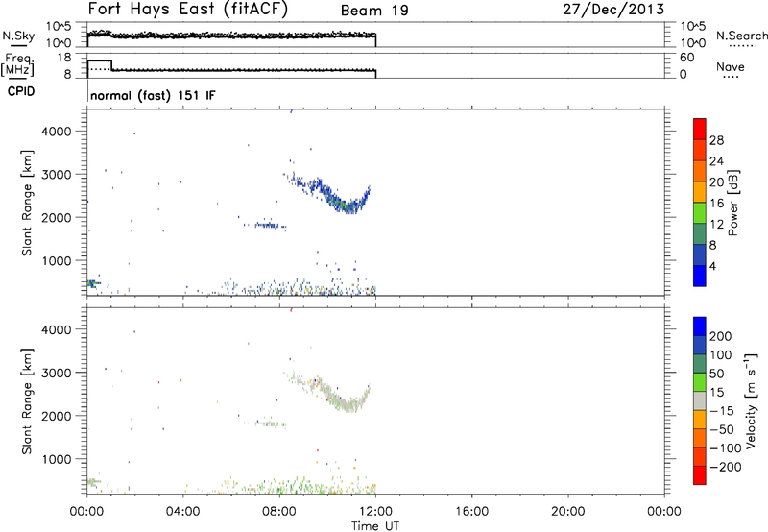The height and width of the screenshot is (532, 768).
Task: Select the text 'normal (fast) 151 IF'
Action: pyautogui.click(x=153, y=95)
